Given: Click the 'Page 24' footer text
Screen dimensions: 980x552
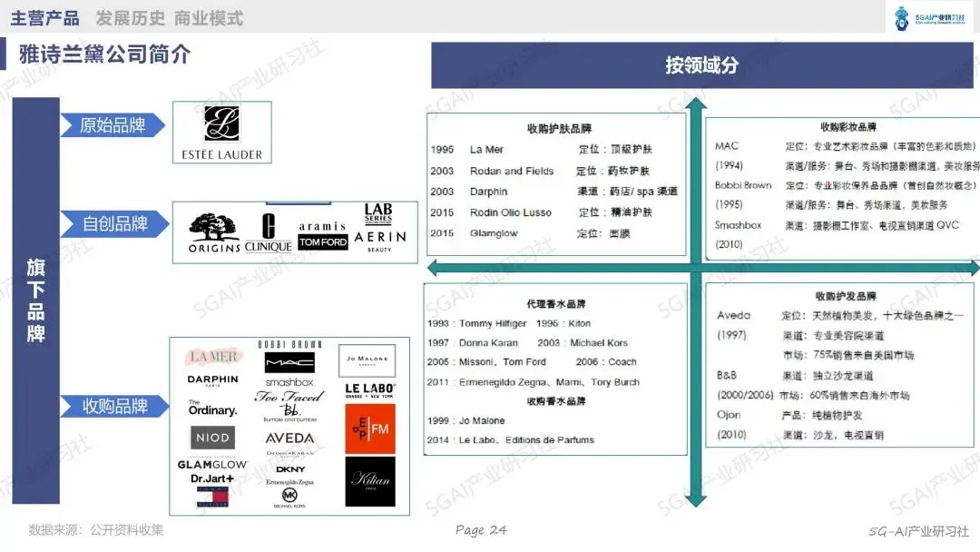Looking at the screenshot, I should (x=481, y=530).
